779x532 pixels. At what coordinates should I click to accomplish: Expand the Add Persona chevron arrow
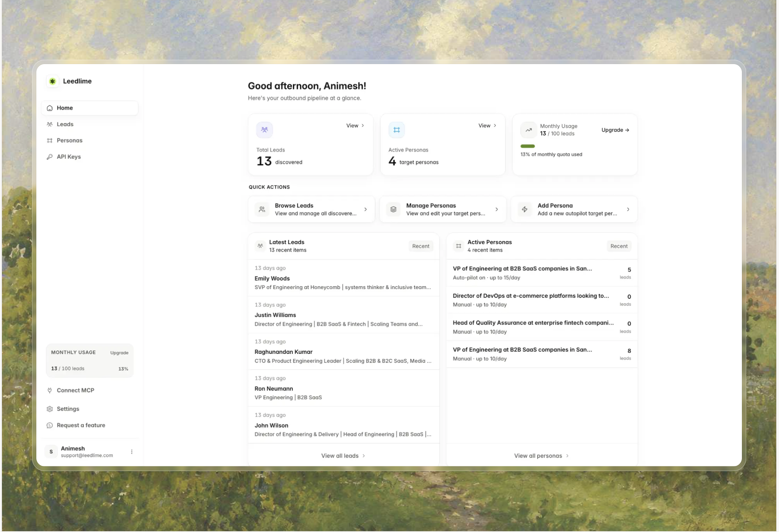pos(628,209)
